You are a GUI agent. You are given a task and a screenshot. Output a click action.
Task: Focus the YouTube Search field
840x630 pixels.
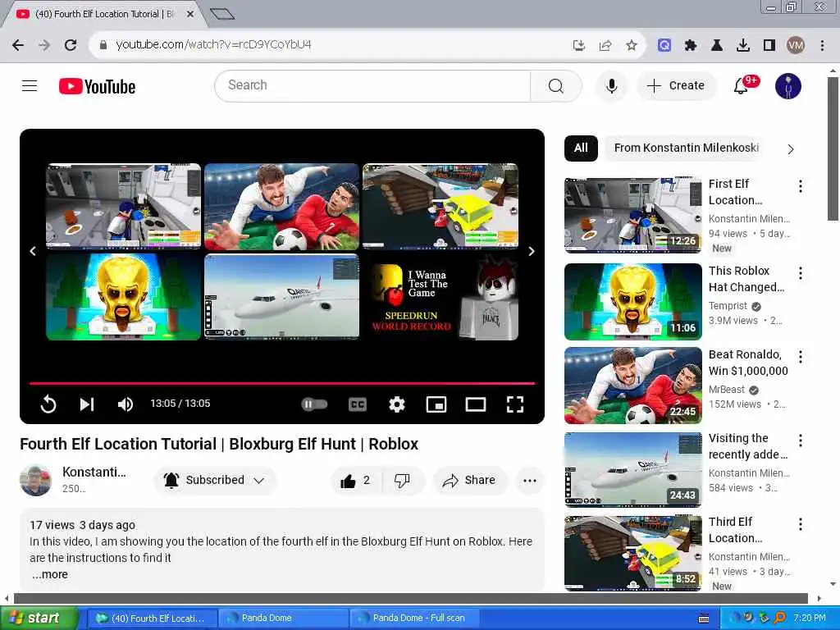pyautogui.click(x=372, y=85)
